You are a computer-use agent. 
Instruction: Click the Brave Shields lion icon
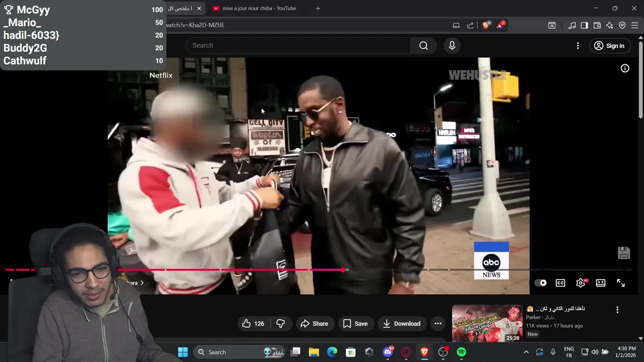pyautogui.click(x=486, y=25)
